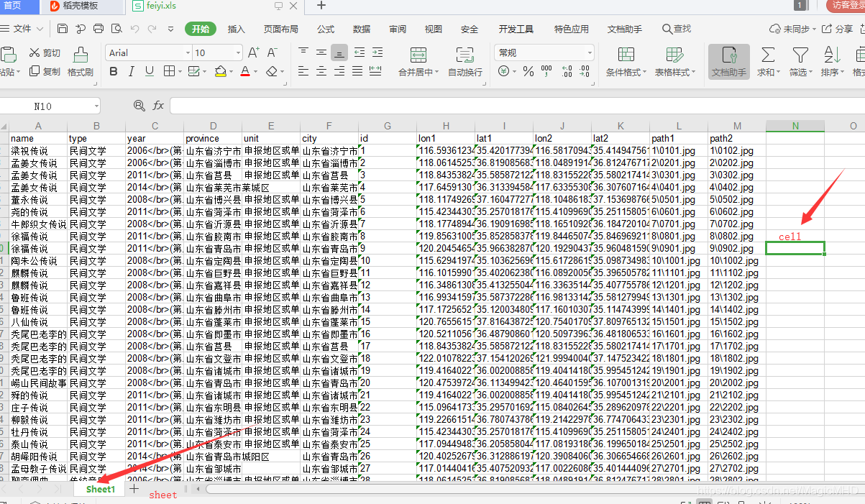Add a new sheet with plus button
The image size is (865, 504).
(134, 489)
